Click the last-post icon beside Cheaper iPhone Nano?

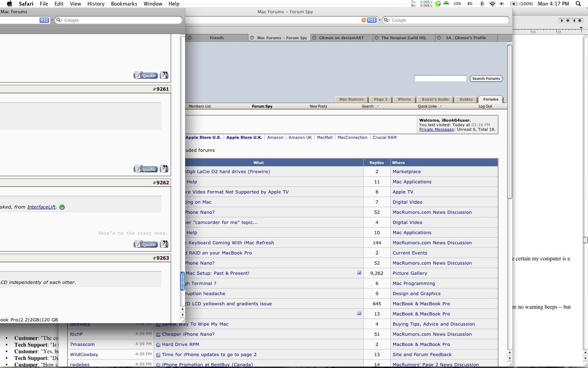click(x=158, y=334)
